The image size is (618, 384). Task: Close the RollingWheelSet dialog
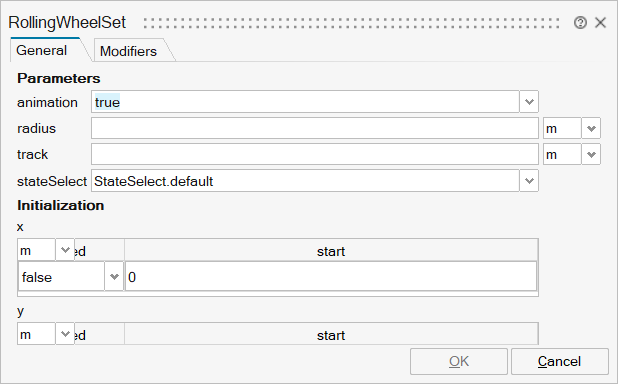tap(600, 23)
